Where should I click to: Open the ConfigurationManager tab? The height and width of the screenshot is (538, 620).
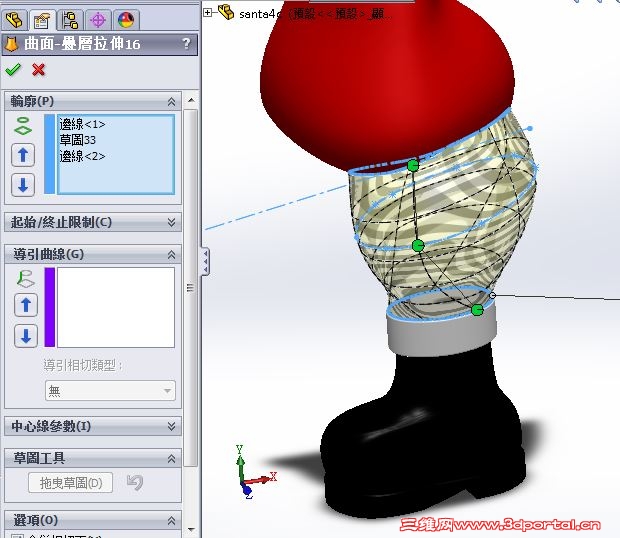70,19
